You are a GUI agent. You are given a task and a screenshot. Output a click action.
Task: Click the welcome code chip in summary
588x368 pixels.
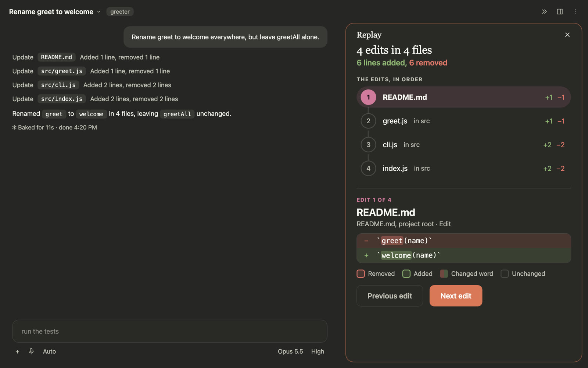pyautogui.click(x=91, y=114)
